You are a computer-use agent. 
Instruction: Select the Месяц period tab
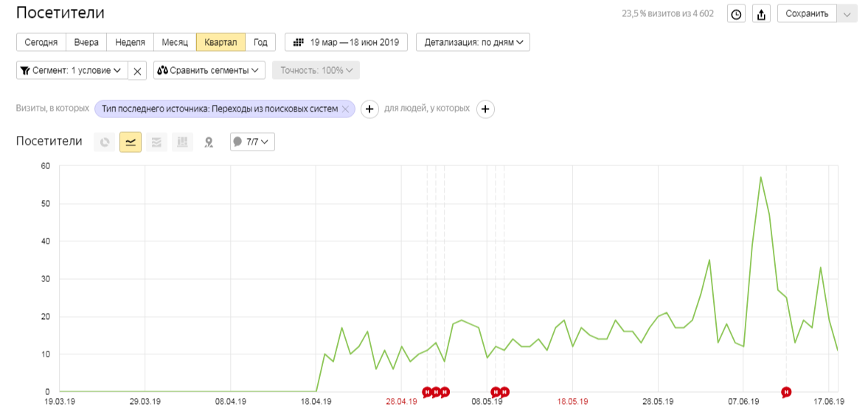(175, 42)
